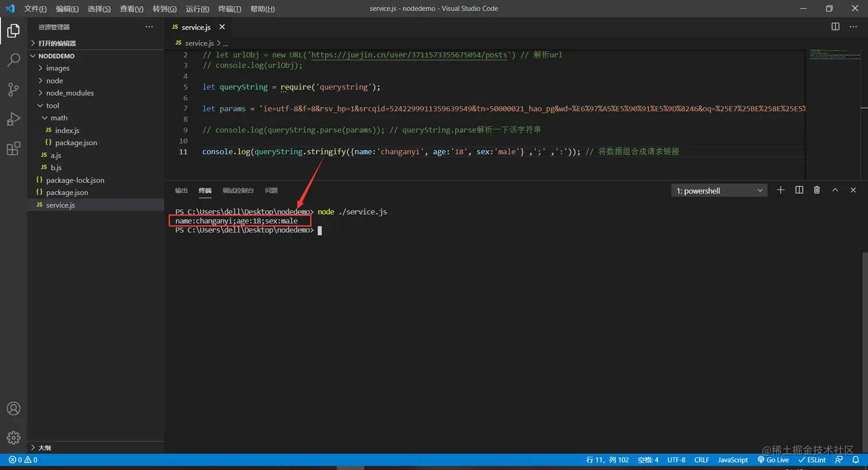Image resolution: width=868 pixels, height=470 pixels.
Task: Kill terminal with trash icon
Action: [817, 190]
